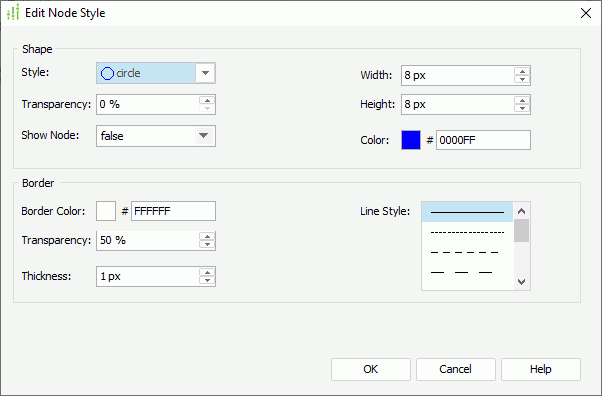Decrease Width with down spinner arrow
The height and width of the screenshot is (396, 602).
(522, 80)
